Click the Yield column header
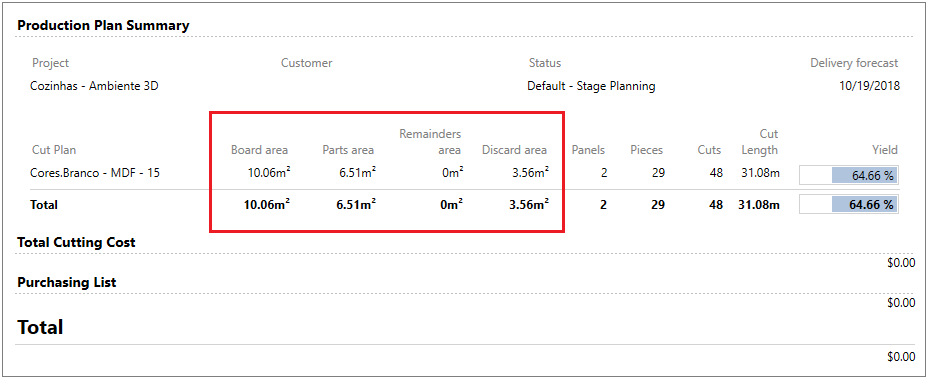This screenshot has height=385, width=933. click(885, 150)
